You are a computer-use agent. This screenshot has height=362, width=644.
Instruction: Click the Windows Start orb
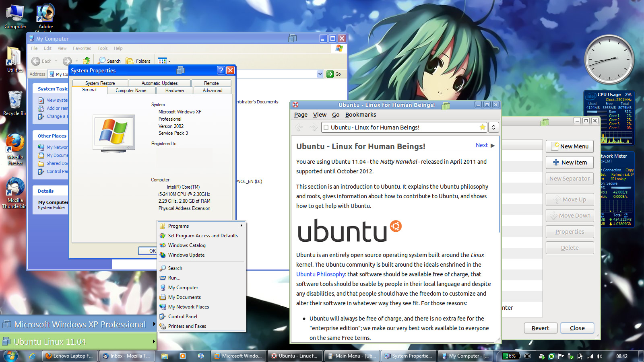pyautogui.click(x=10, y=356)
